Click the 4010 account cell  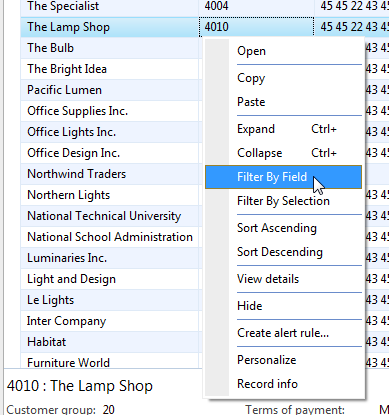(x=256, y=27)
